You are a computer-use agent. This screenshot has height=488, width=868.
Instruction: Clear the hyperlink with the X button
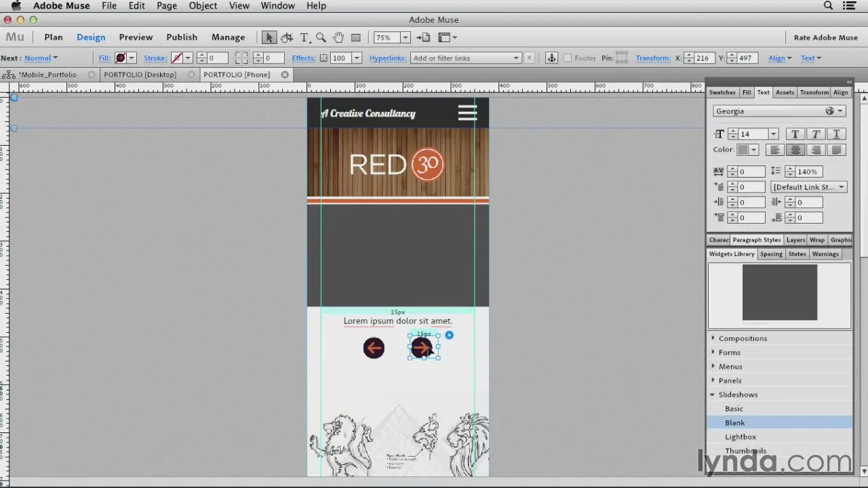[530, 58]
